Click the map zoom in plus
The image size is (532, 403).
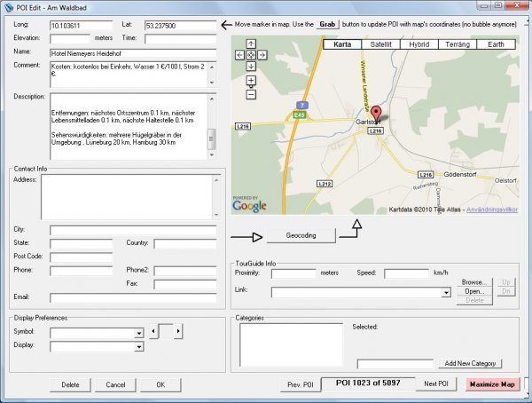click(251, 81)
